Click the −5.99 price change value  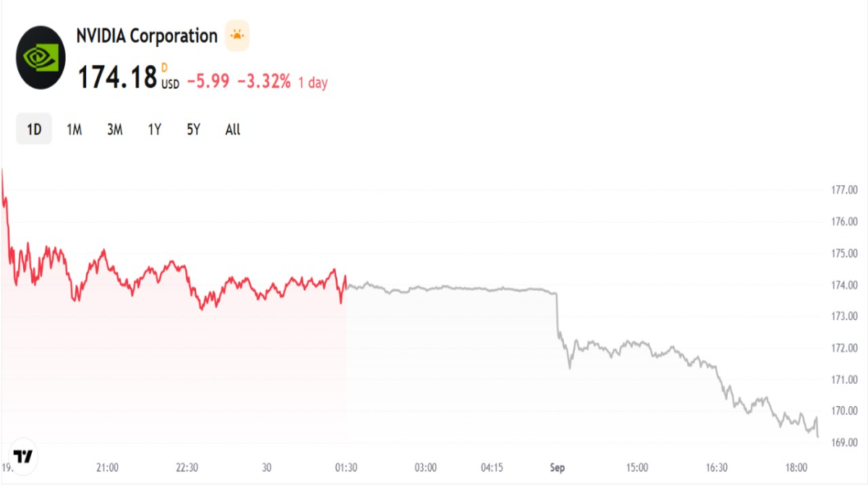[208, 82]
